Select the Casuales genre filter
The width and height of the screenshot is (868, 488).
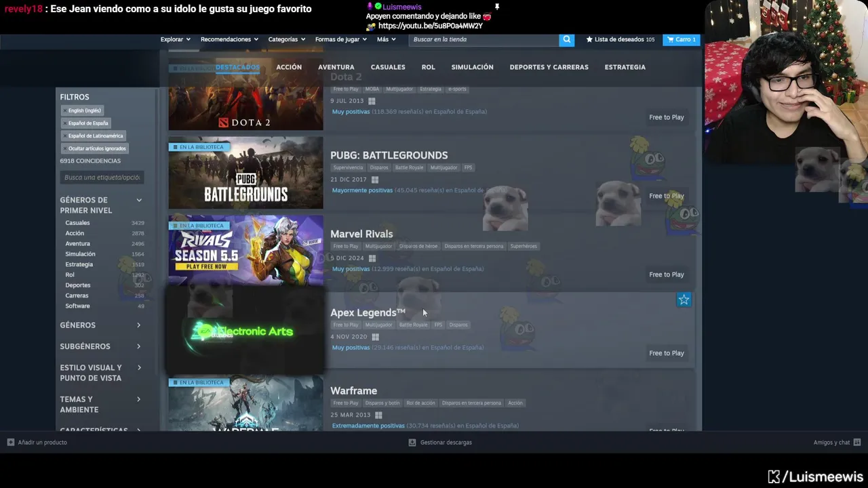click(x=77, y=223)
